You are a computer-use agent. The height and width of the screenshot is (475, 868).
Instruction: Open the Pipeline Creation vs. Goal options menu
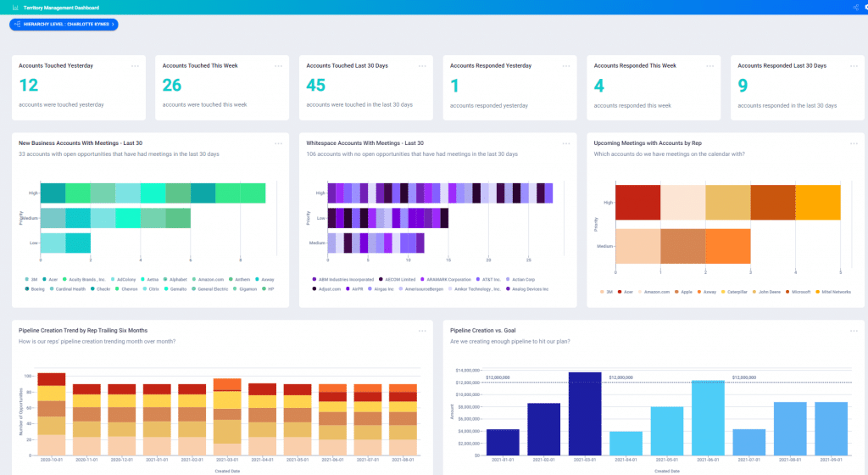pos(854,331)
